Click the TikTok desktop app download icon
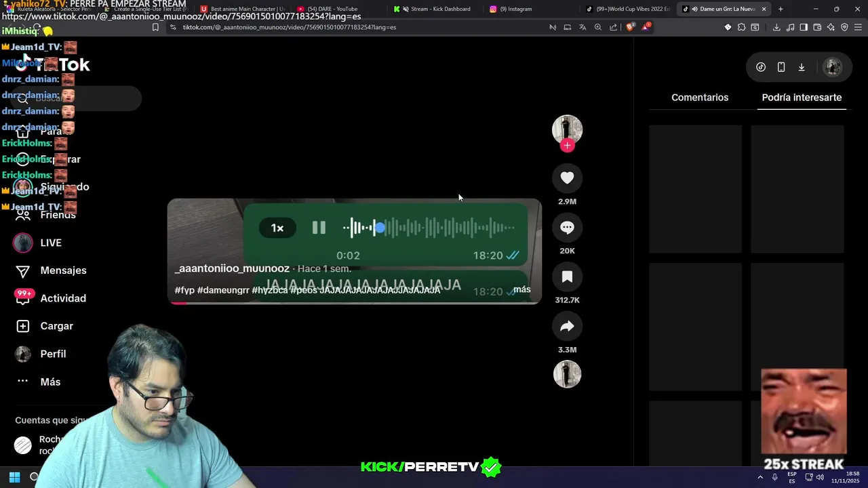The width and height of the screenshot is (868, 488). point(802,67)
